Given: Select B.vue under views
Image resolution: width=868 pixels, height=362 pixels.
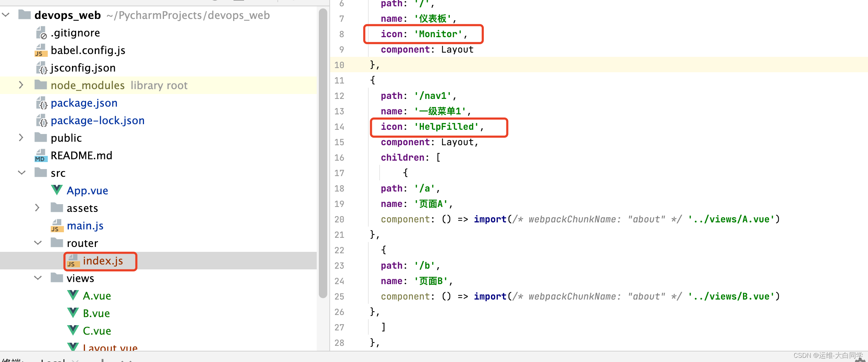Looking at the screenshot, I should [x=96, y=313].
